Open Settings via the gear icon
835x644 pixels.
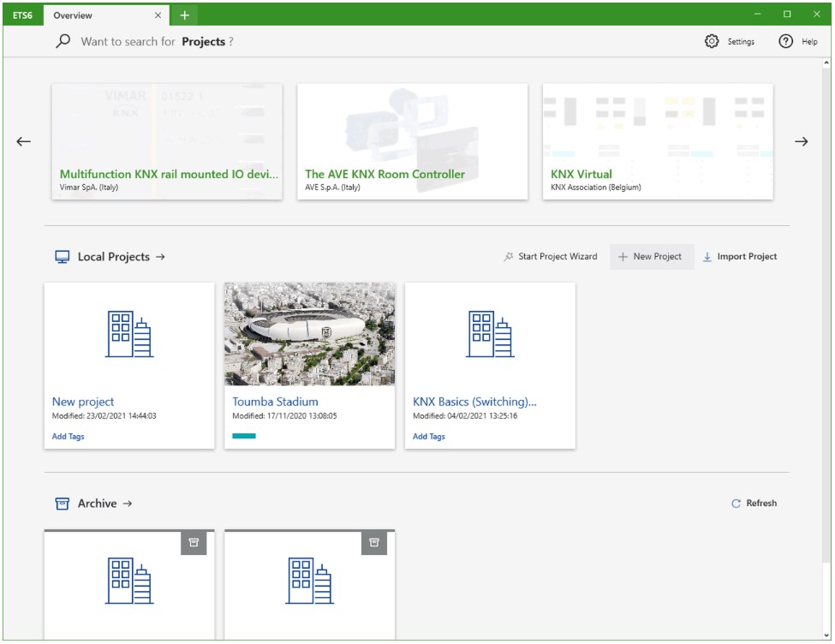712,41
